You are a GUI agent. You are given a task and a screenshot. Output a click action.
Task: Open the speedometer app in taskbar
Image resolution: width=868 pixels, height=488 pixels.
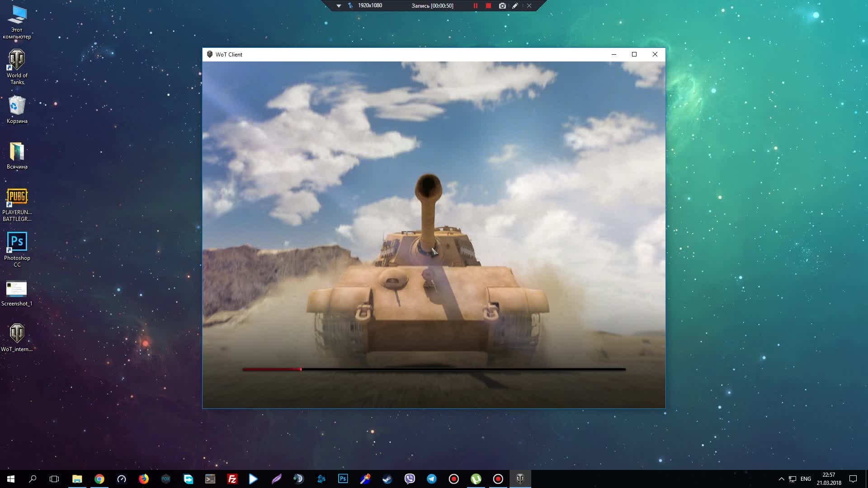pyautogui.click(x=122, y=479)
